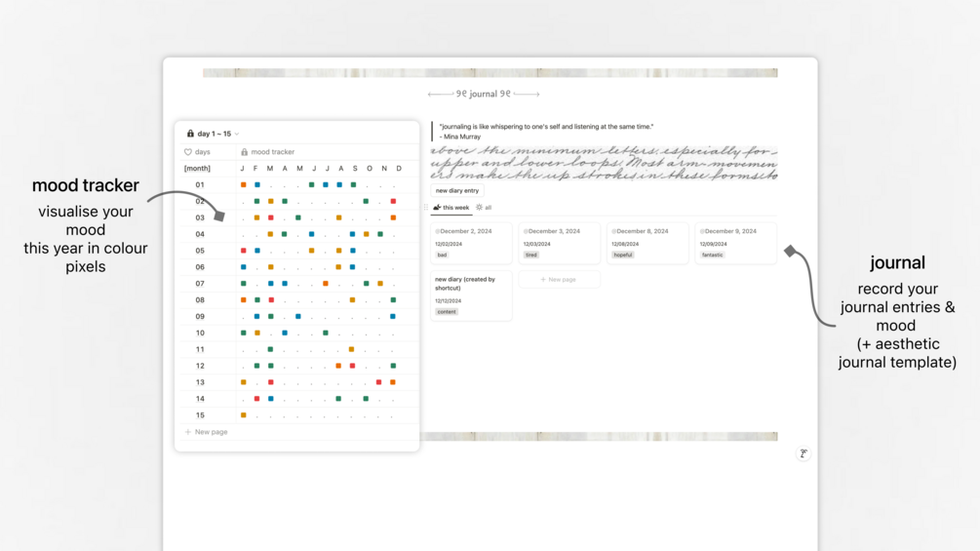The width and height of the screenshot is (980, 551).
Task: Open the day 15 row
Action: [x=199, y=414]
